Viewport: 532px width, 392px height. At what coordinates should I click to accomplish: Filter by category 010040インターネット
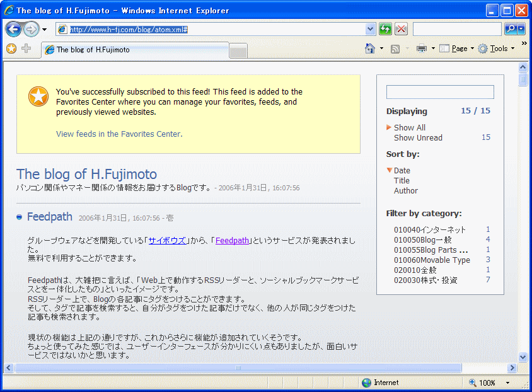pyautogui.click(x=429, y=230)
